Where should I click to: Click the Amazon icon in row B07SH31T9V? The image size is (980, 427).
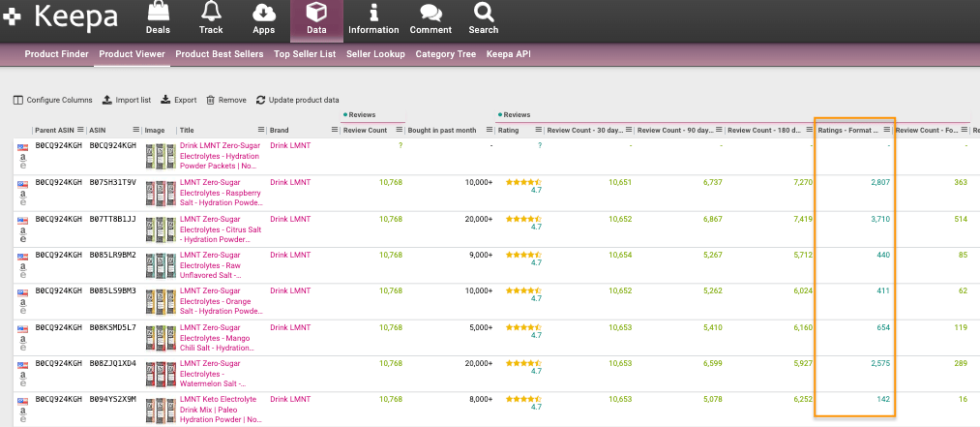[23, 192]
